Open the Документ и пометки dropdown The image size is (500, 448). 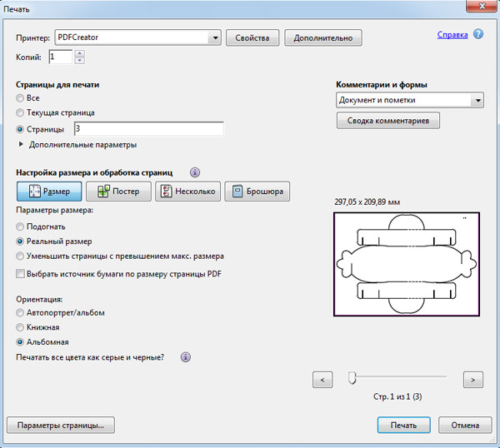[477, 100]
